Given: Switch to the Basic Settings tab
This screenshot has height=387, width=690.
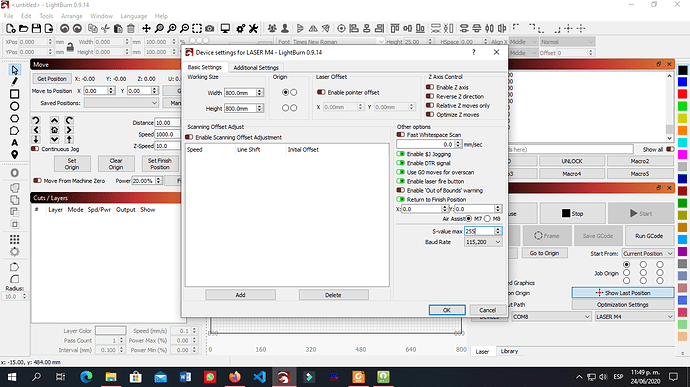Looking at the screenshot, I should (205, 67).
